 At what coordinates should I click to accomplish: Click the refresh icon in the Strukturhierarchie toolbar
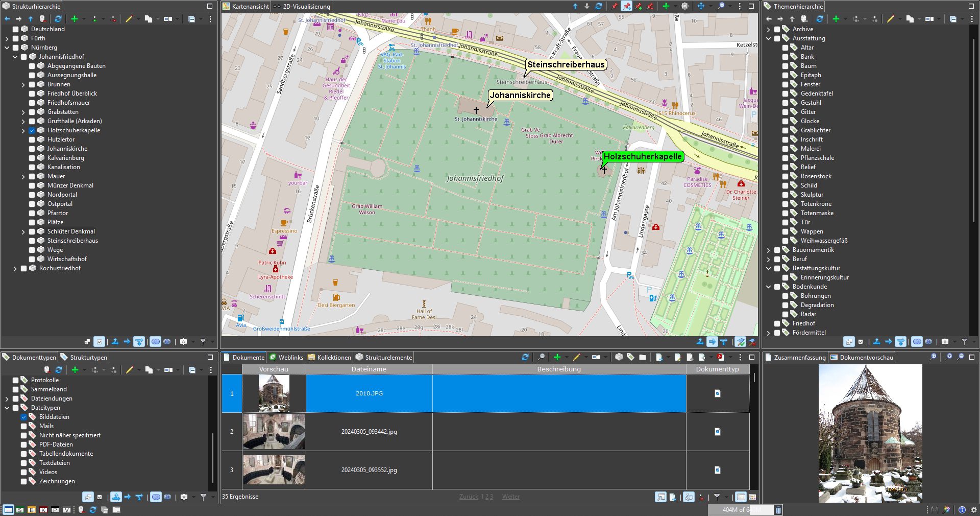[58, 19]
